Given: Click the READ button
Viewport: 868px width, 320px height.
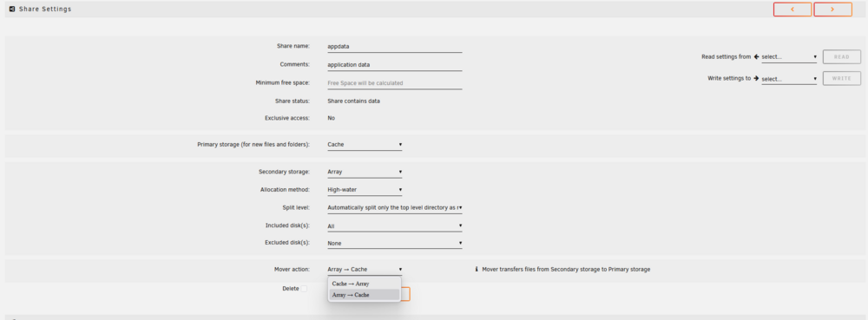Looking at the screenshot, I should [x=841, y=57].
